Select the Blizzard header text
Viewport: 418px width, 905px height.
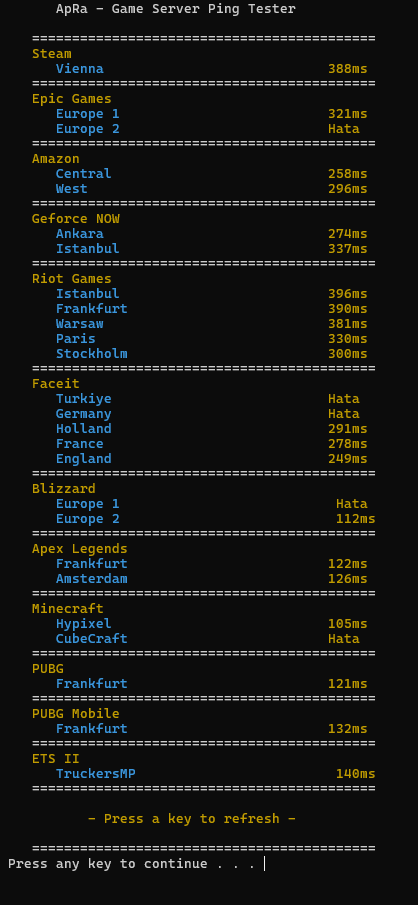pyautogui.click(x=64, y=489)
